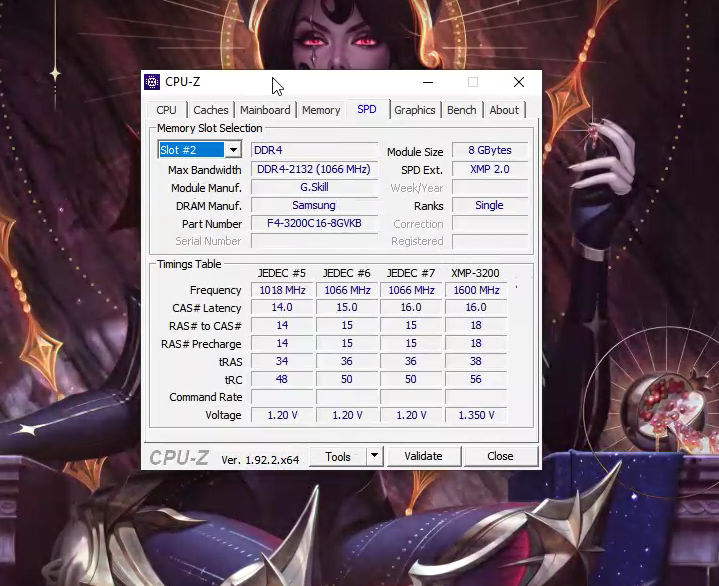The image size is (719, 586).
Task: Click the Tools button
Action: click(338, 457)
